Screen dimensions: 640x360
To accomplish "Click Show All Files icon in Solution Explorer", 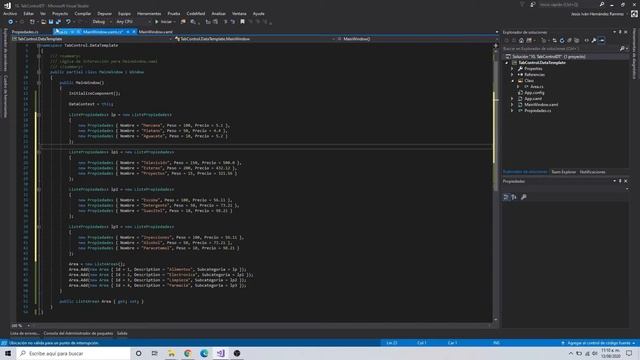I will (x=577, y=40).
